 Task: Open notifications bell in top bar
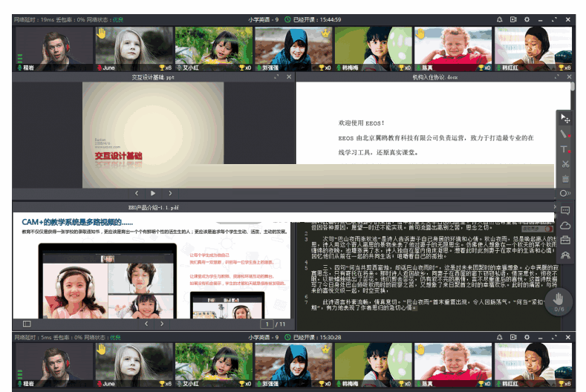pos(499,19)
